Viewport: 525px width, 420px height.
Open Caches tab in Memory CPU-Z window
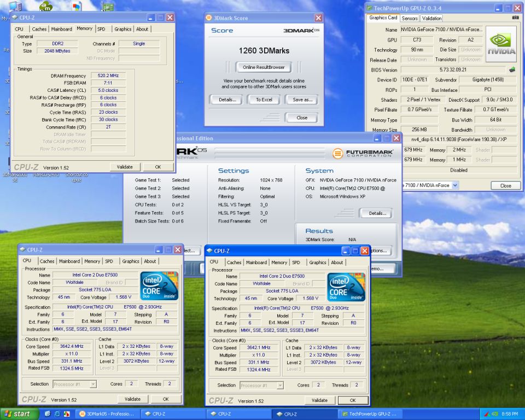39,29
